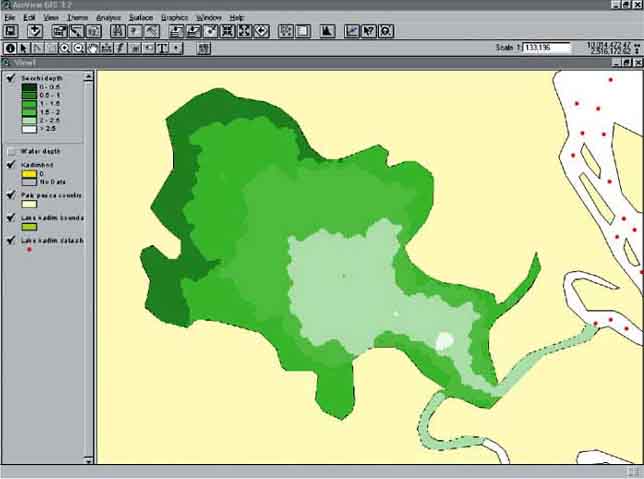This screenshot has width=644, height=479.
Task: Open the Analysis menu
Action: (x=108, y=18)
